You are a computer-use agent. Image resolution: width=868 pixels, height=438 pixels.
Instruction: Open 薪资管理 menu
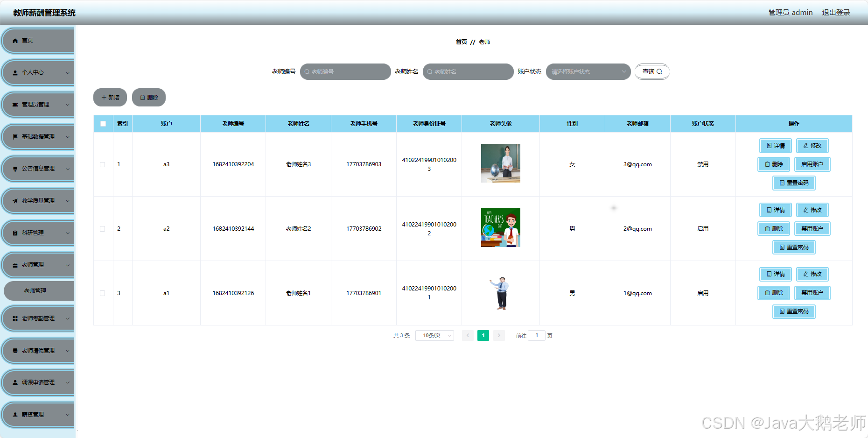click(x=38, y=415)
